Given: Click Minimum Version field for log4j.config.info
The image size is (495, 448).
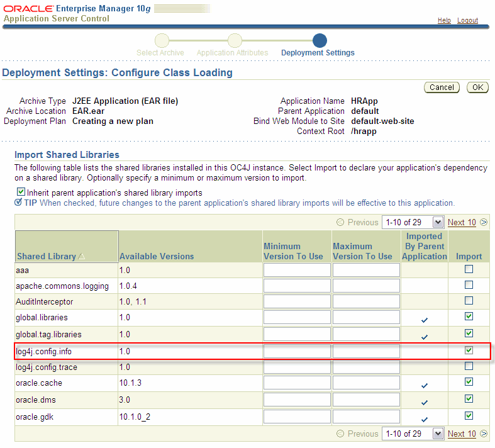Looking at the screenshot, I should click(x=297, y=351).
